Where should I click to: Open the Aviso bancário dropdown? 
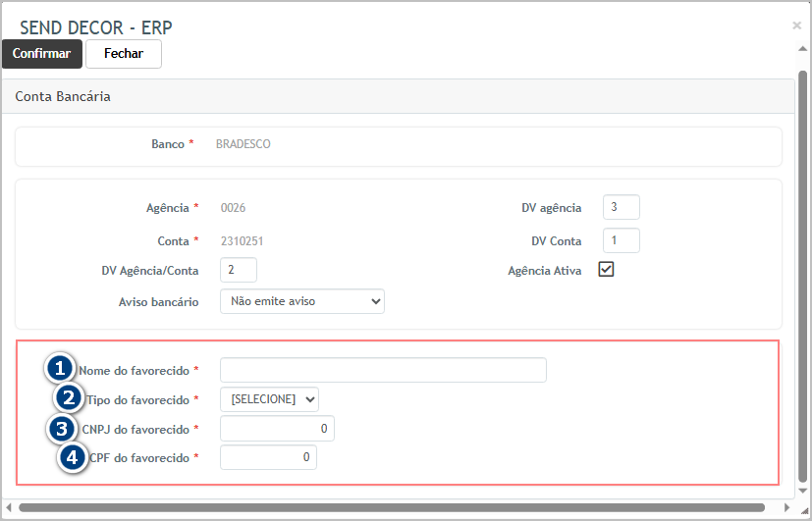click(302, 301)
